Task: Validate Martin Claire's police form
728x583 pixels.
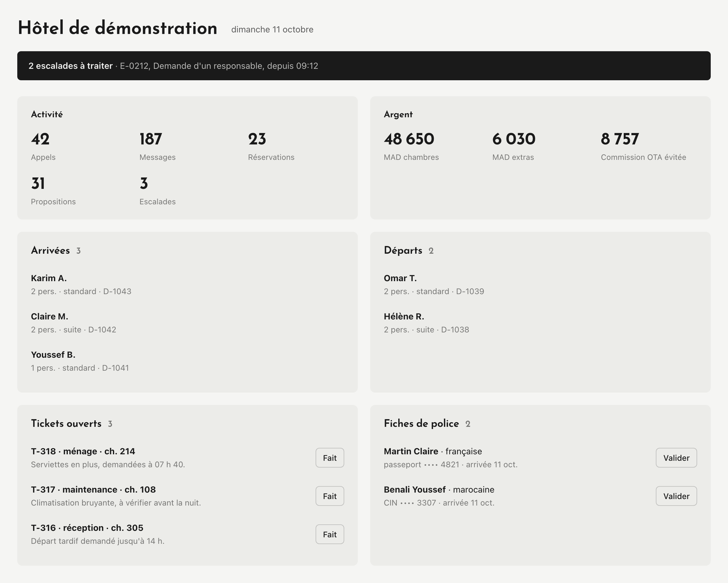Action: click(x=676, y=458)
